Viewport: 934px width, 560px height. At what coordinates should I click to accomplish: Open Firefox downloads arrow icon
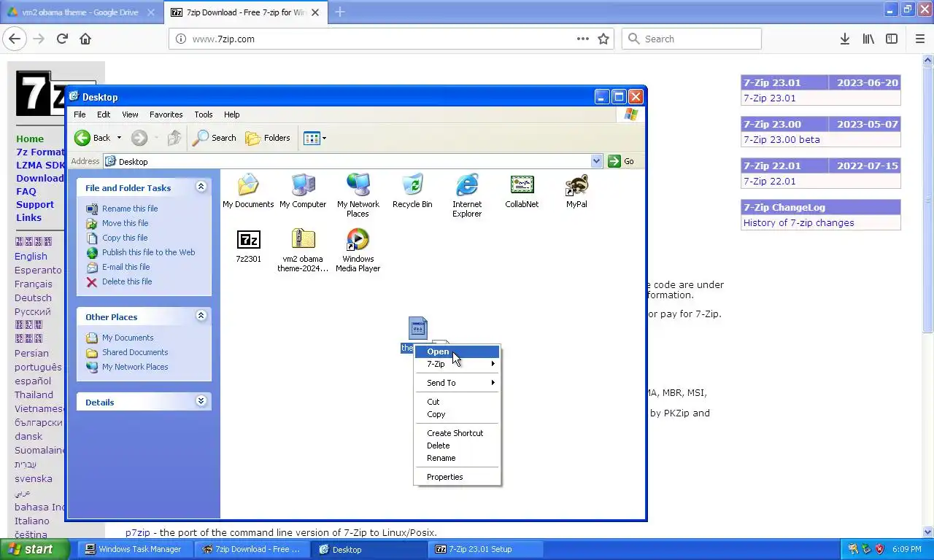point(844,39)
